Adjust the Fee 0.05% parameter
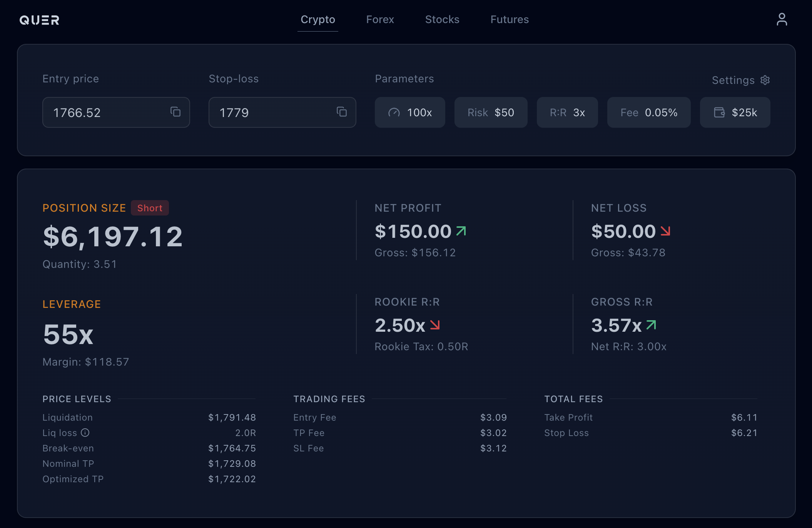Image resolution: width=812 pixels, height=528 pixels. (649, 112)
